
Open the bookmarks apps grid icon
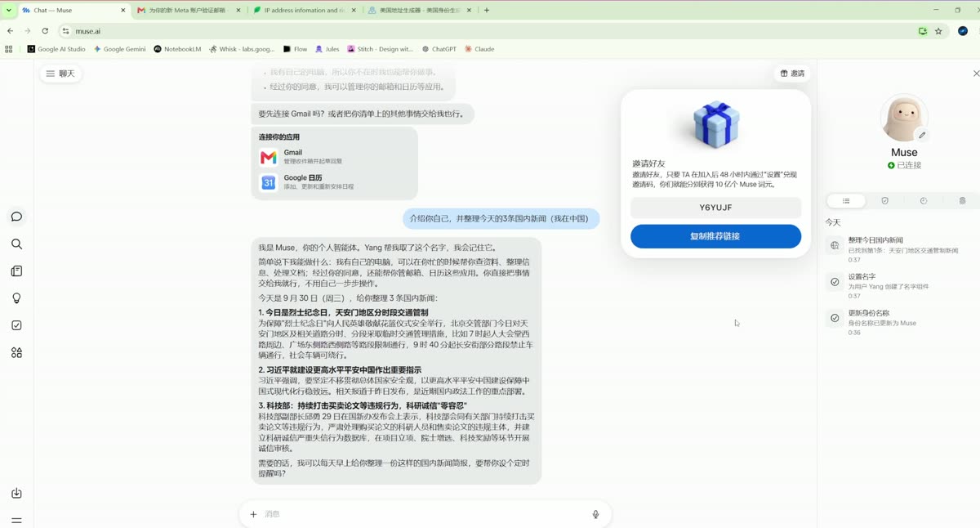(x=9, y=49)
